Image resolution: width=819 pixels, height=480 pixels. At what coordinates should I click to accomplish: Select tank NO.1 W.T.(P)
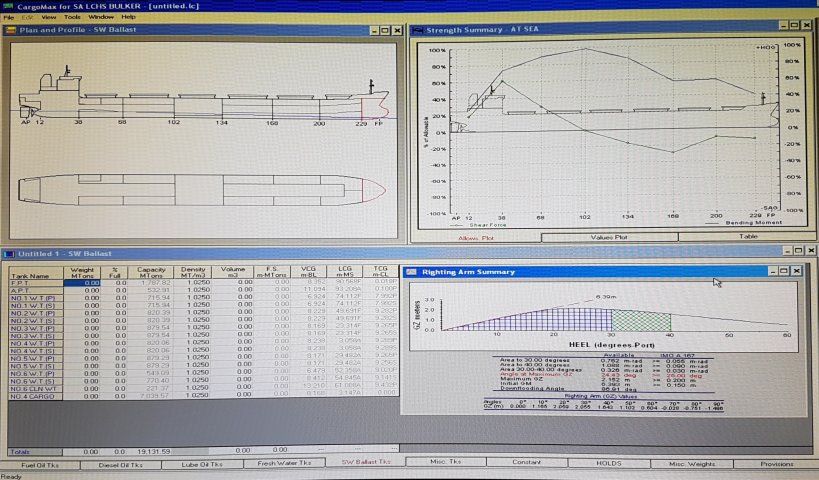[x=36, y=298]
